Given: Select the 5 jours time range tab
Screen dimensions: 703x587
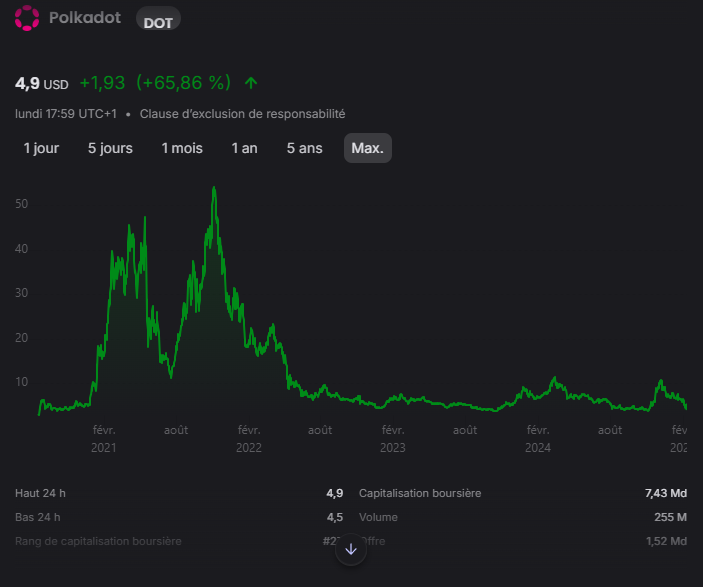Looking at the screenshot, I should pyautogui.click(x=110, y=148).
